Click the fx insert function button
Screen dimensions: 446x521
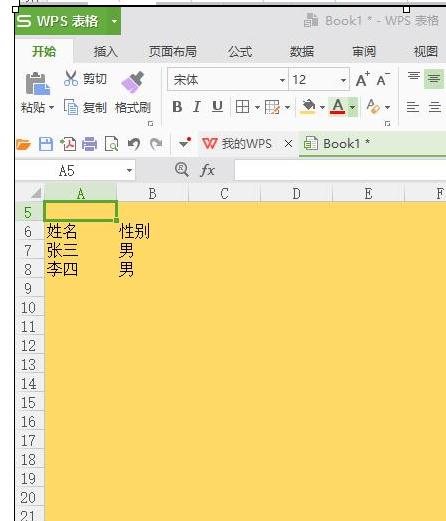[207, 170]
